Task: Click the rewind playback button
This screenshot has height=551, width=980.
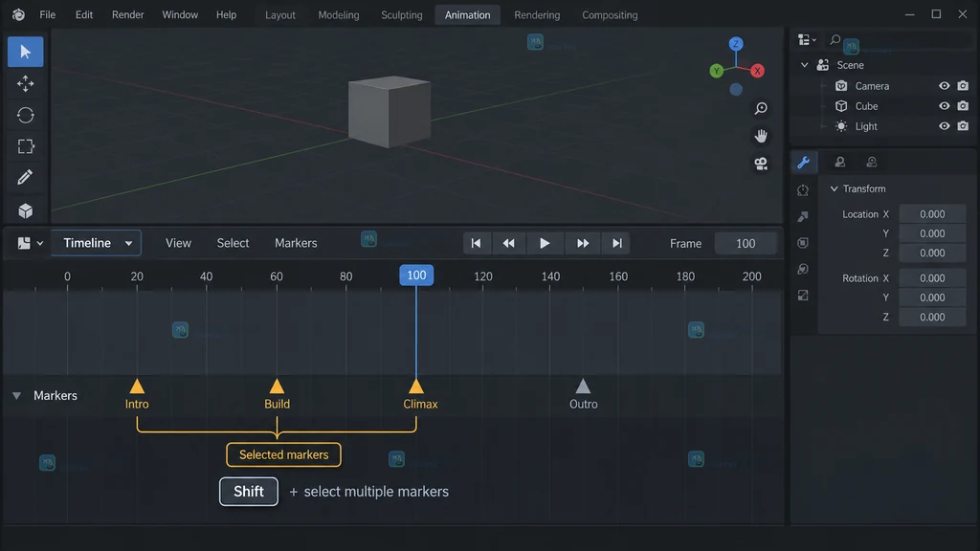Action: pyautogui.click(x=509, y=244)
